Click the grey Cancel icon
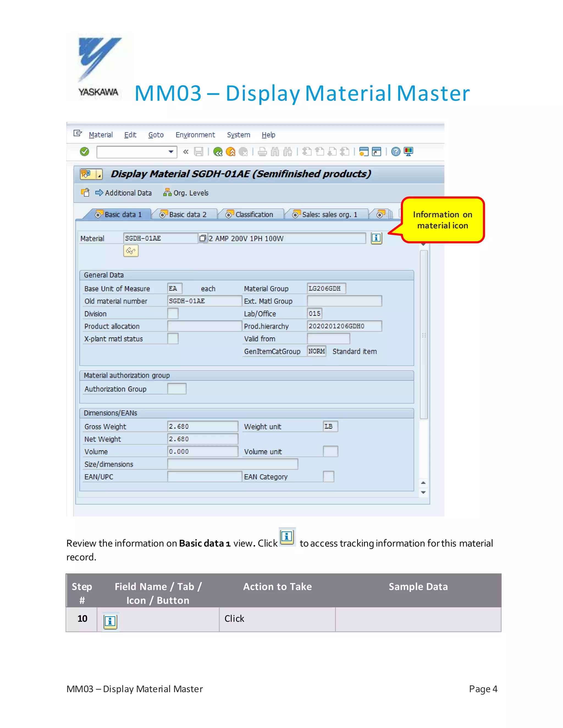 pyautogui.click(x=244, y=152)
